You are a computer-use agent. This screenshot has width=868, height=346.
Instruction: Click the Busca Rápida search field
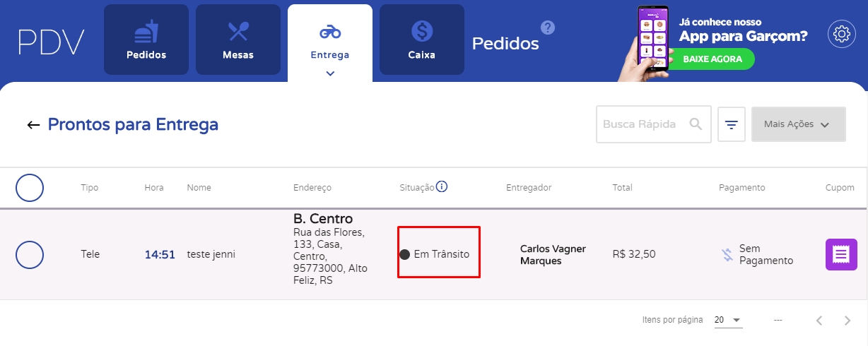click(x=642, y=124)
